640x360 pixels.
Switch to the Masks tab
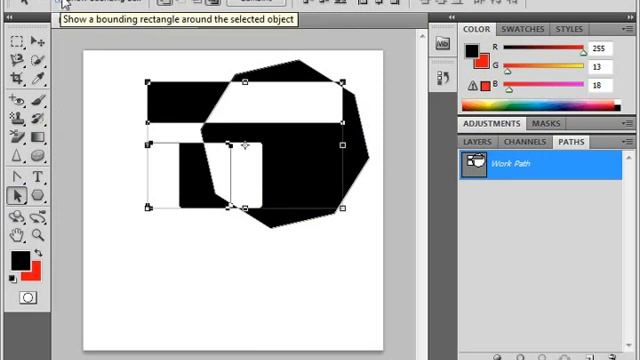pyautogui.click(x=546, y=123)
